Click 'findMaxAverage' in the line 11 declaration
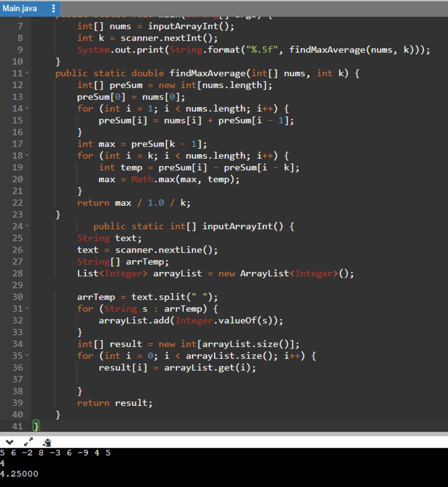 207,73
